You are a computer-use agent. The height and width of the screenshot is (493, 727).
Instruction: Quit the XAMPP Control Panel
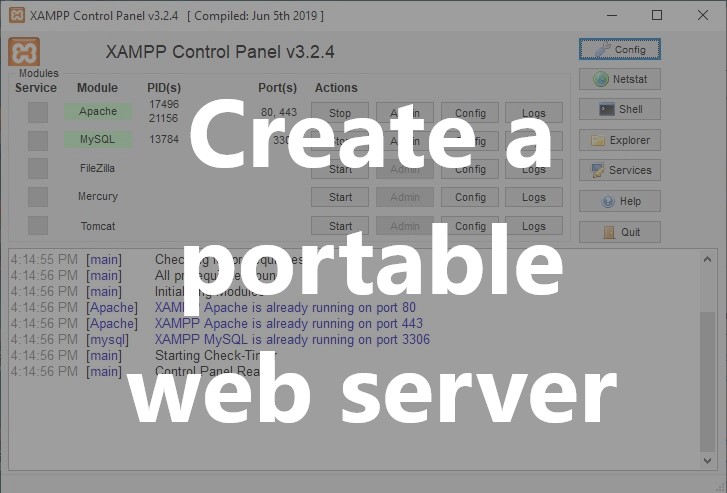click(x=619, y=232)
